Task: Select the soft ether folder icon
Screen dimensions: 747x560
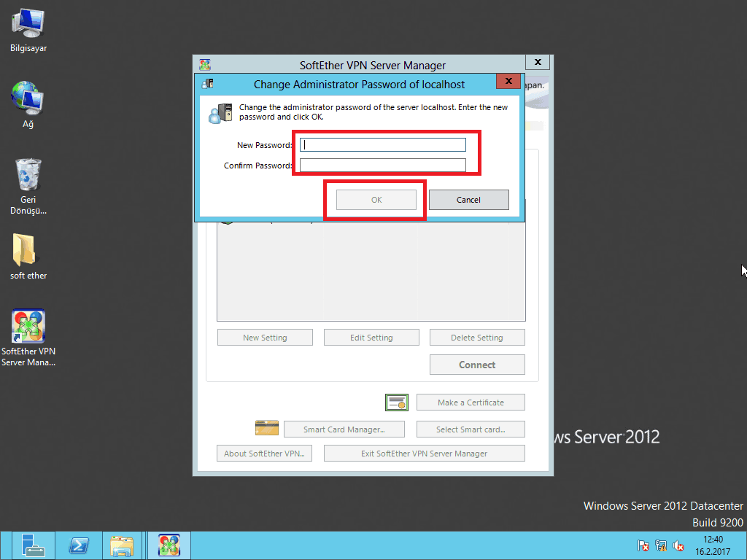Action: tap(28, 251)
